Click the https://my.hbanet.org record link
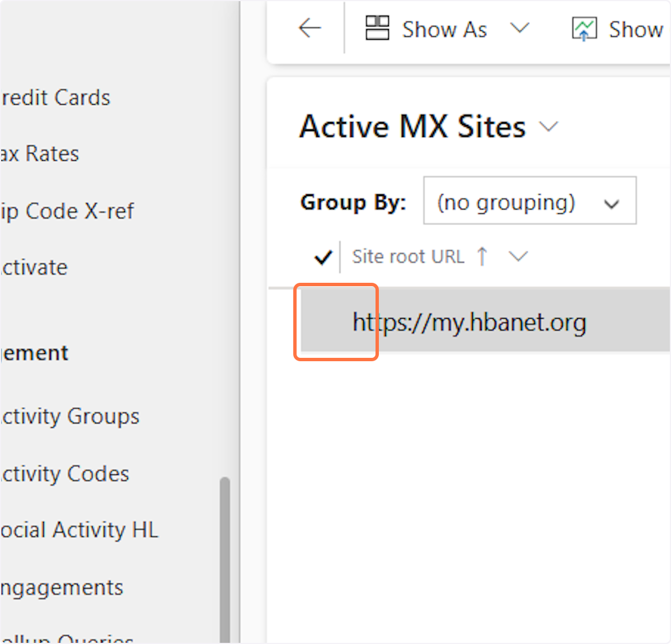Image resolution: width=671 pixels, height=644 pixels. click(x=469, y=322)
